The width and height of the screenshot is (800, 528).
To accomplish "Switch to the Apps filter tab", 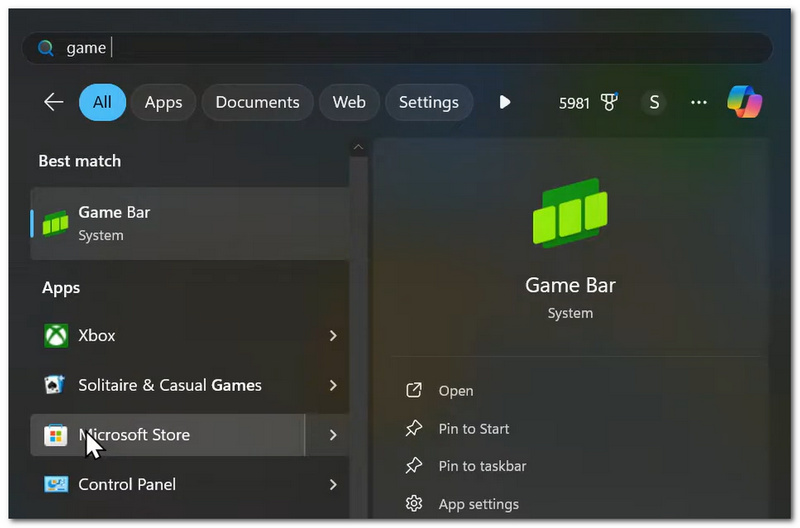I will [163, 102].
